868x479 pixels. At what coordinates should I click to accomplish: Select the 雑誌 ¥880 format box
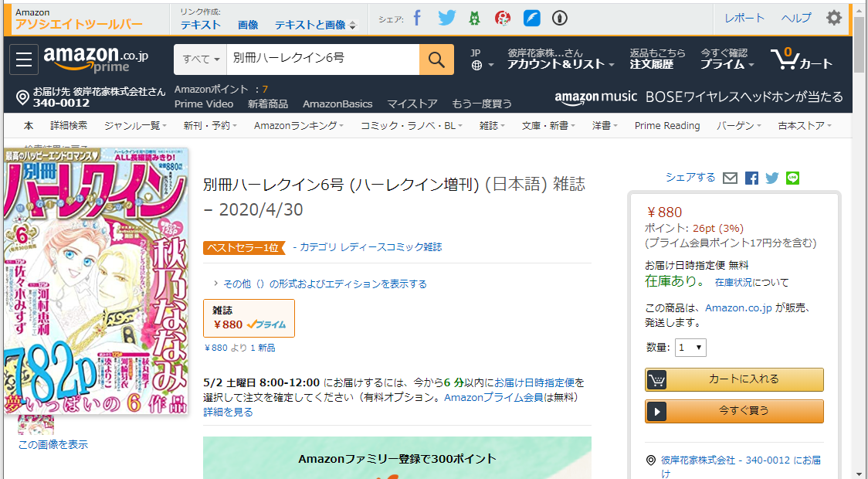point(249,318)
